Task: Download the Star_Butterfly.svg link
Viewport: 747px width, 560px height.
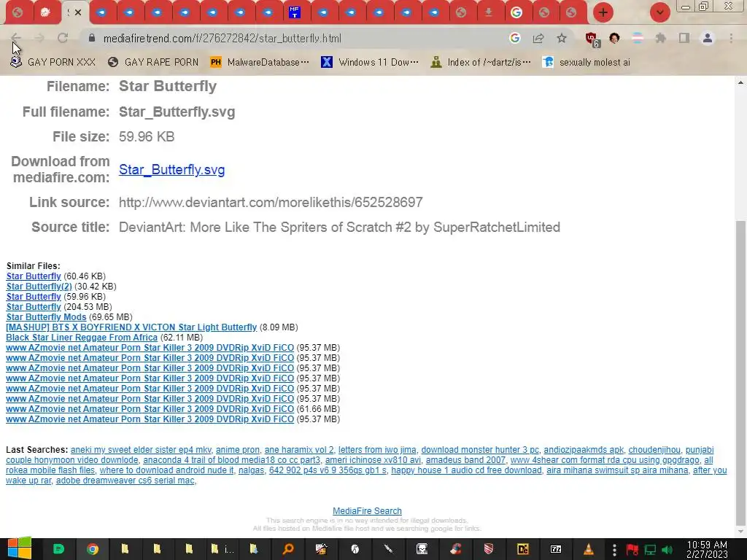Action: (x=171, y=169)
